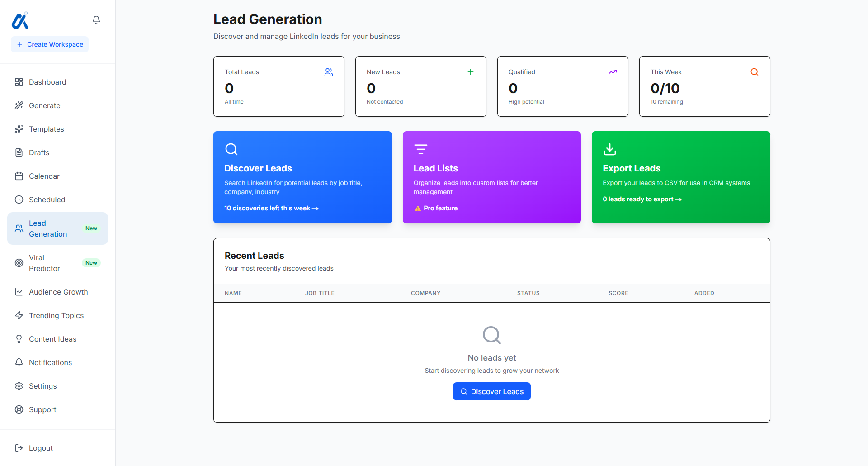The image size is (868, 466).
Task: Open Viral Predictor page
Action: tap(57, 263)
